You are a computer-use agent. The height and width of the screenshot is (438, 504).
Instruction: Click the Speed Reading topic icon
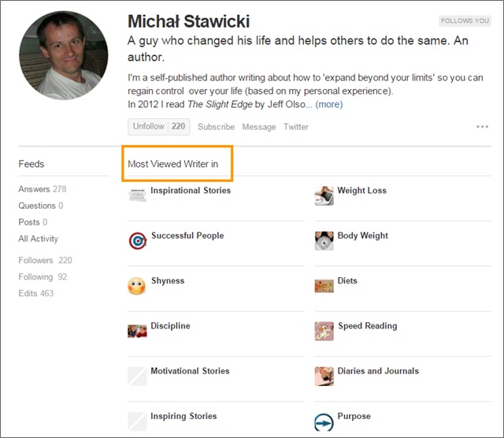click(x=324, y=331)
